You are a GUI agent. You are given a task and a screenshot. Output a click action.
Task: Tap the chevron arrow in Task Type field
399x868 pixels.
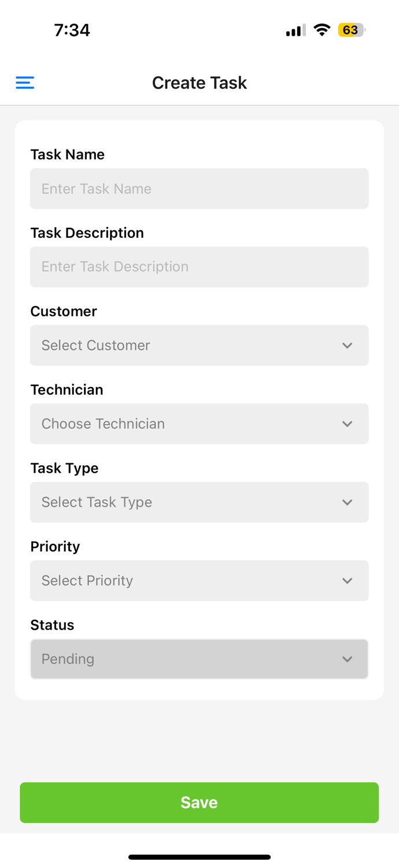click(347, 502)
